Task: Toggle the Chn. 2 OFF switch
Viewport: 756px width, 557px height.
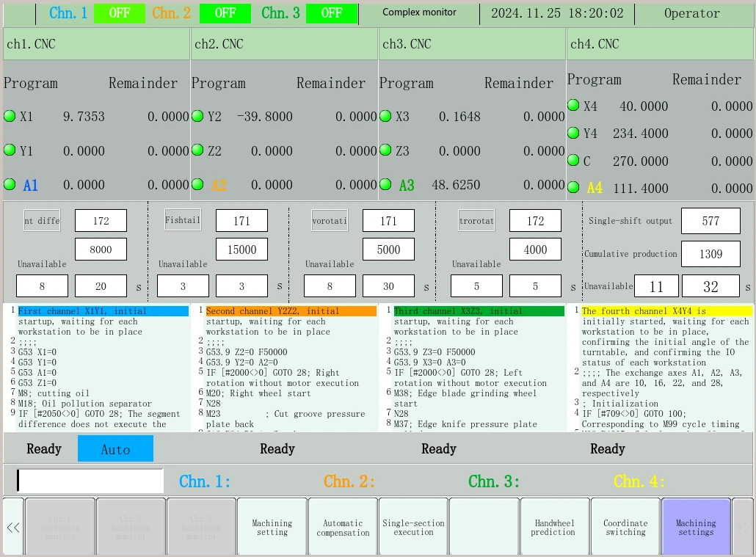Action: [x=225, y=13]
